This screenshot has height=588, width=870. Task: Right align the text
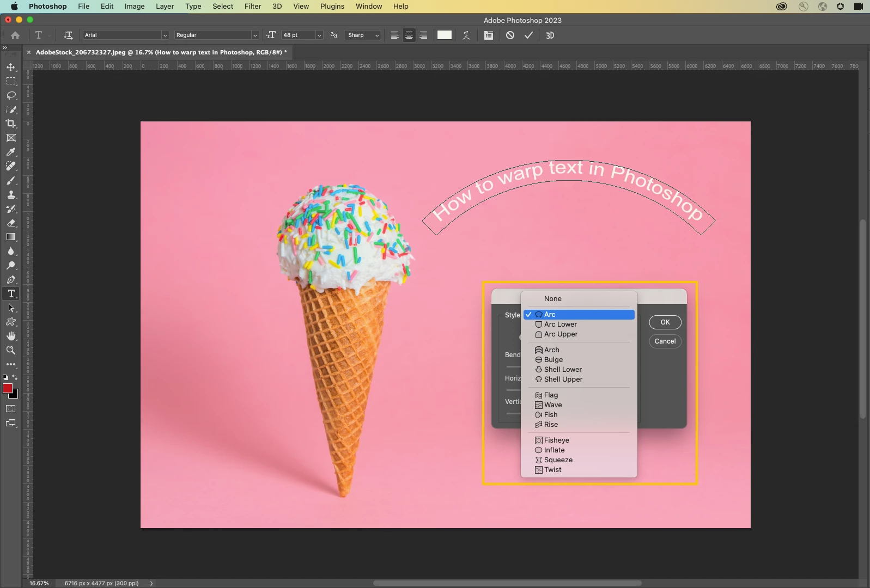[x=423, y=35]
